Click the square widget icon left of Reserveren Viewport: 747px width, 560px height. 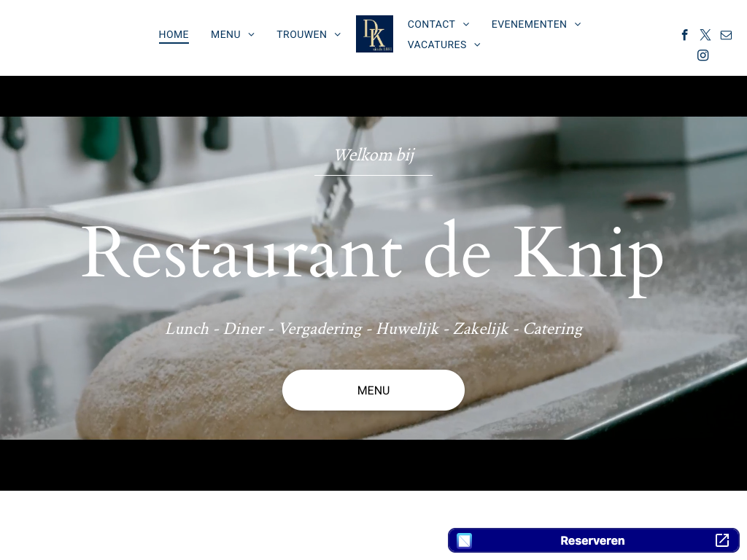[x=464, y=540]
